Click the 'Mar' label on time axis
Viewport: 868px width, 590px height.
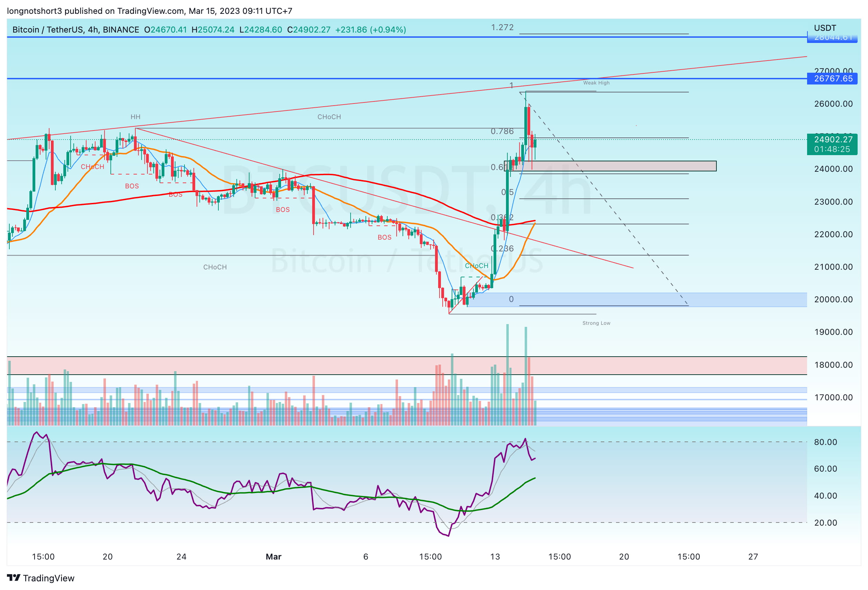(x=273, y=557)
